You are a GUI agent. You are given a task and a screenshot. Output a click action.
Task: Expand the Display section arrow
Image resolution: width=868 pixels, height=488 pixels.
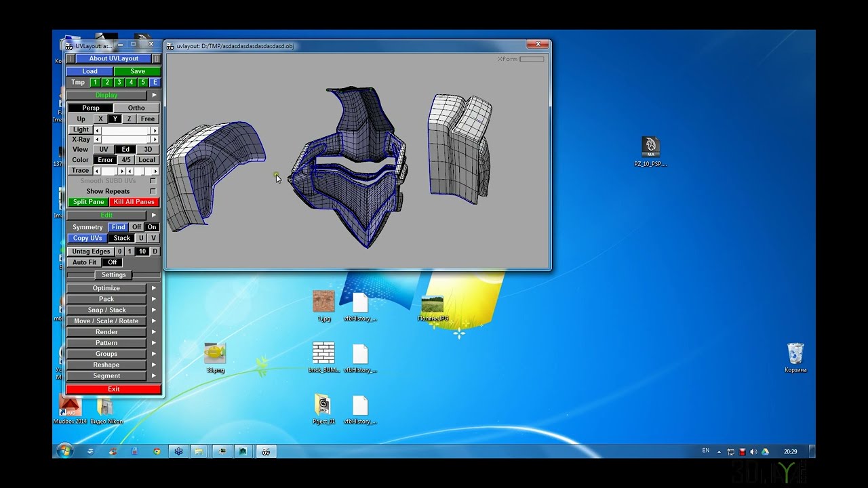tap(154, 96)
